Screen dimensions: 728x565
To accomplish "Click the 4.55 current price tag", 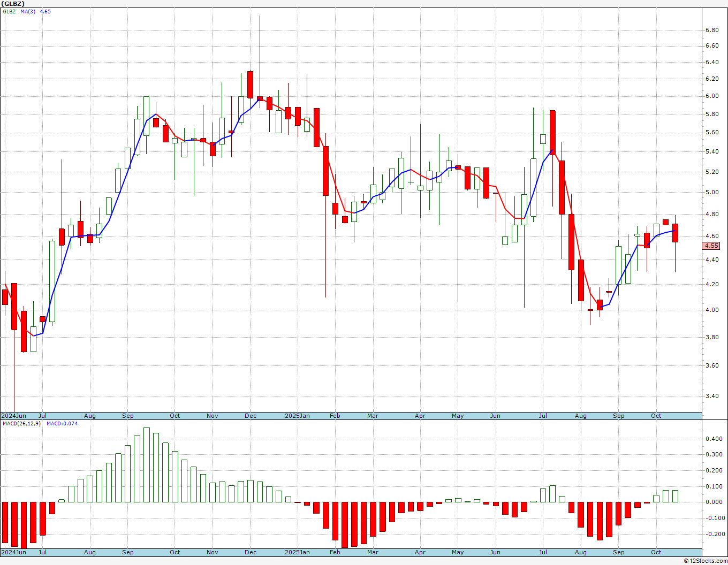I will pyautogui.click(x=711, y=246).
